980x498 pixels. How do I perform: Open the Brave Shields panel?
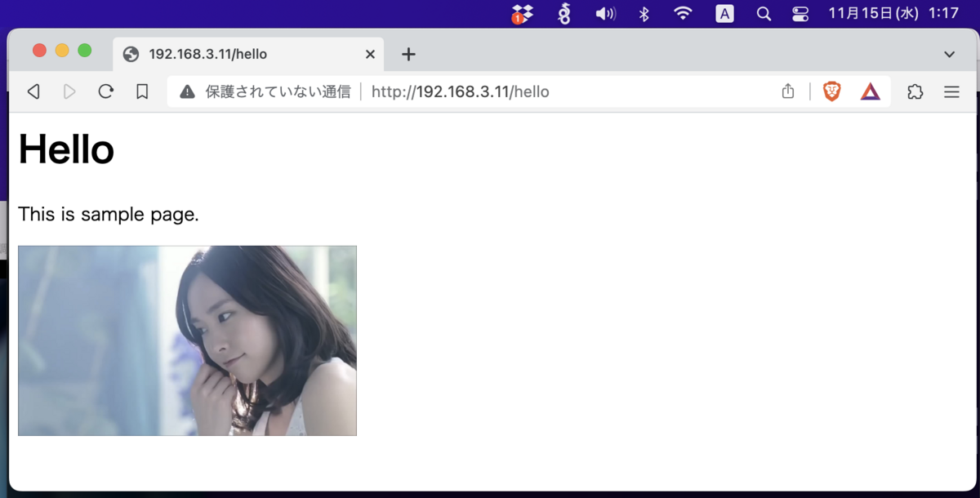pos(831,91)
